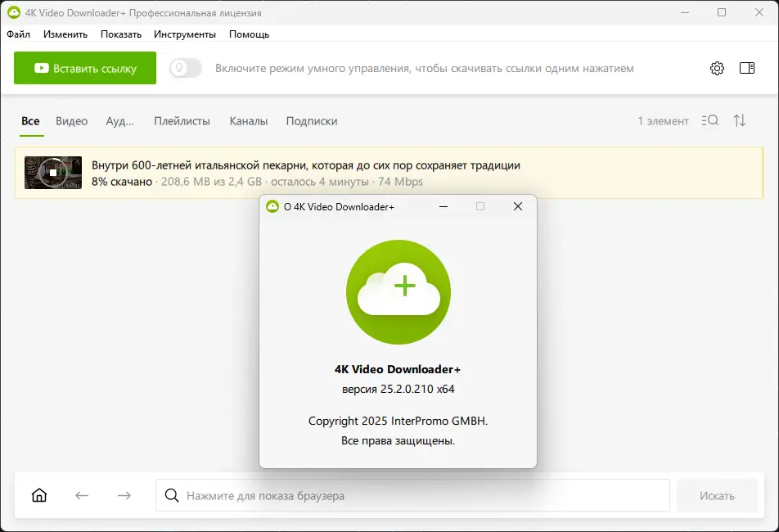This screenshot has width=779, height=532.
Task: Open the search-in-list filter icon
Action: point(710,120)
